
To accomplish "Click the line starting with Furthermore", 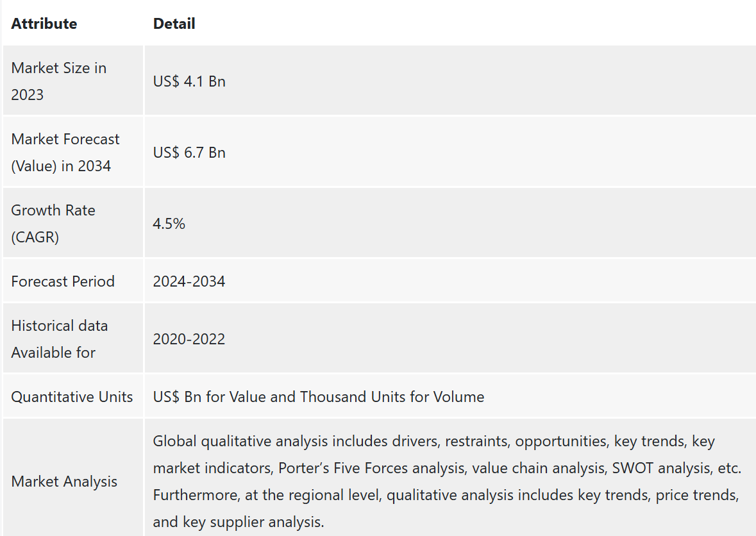I will (446, 495).
